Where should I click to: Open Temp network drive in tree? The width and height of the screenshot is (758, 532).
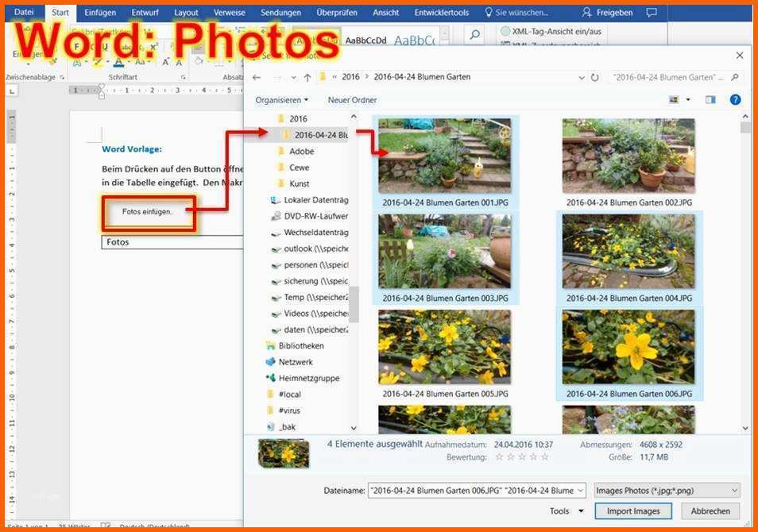[309, 297]
